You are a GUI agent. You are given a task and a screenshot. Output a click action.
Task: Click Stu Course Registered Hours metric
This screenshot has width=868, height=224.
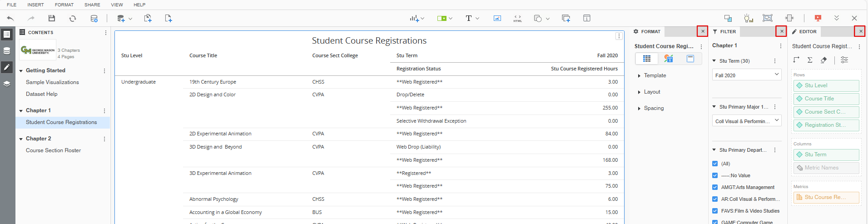(826, 197)
